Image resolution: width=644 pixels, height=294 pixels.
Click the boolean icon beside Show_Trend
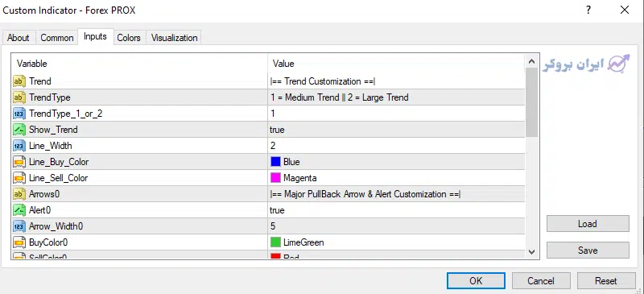19,130
